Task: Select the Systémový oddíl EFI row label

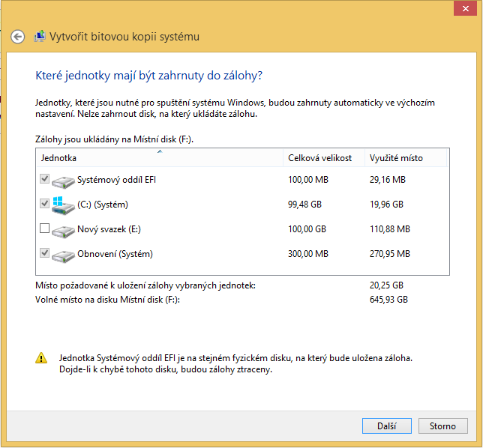Action: click(116, 180)
